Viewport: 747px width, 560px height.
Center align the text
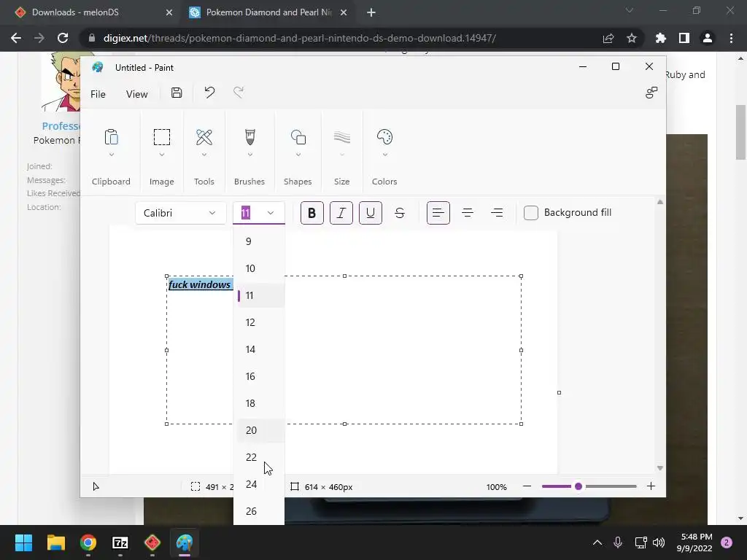pos(468,213)
